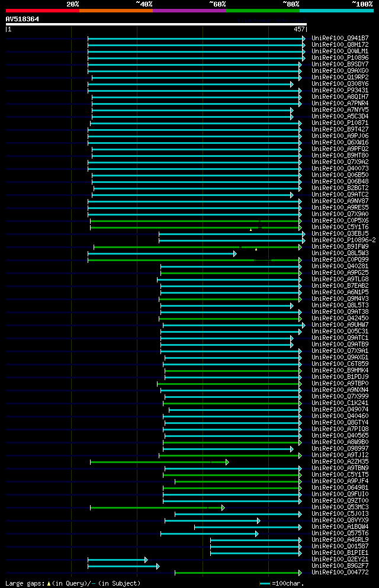Image resolution: width=379 pixels, height=588 pixels.
Task: Select the UniRef100_A9NV87 label
Action: tap(340, 201)
